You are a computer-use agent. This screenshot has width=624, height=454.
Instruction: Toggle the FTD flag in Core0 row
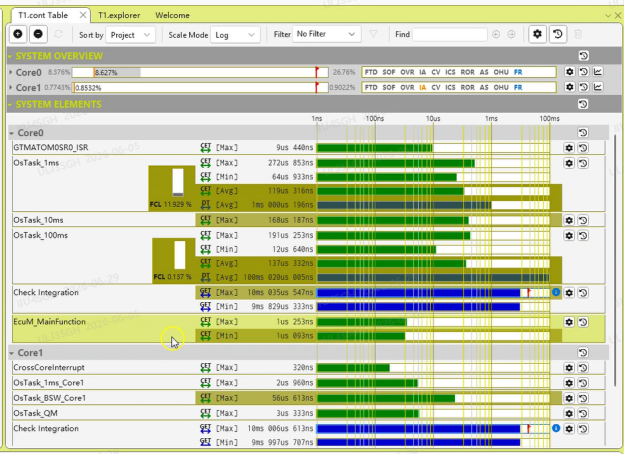click(371, 72)
